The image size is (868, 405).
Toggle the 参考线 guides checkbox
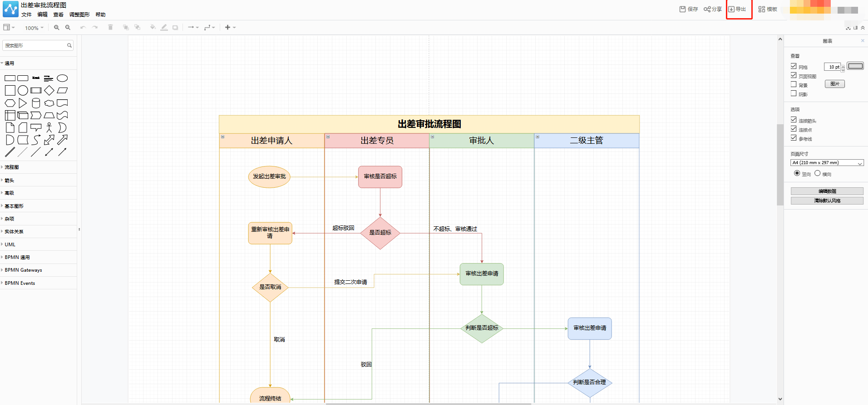tap(794, 138)
